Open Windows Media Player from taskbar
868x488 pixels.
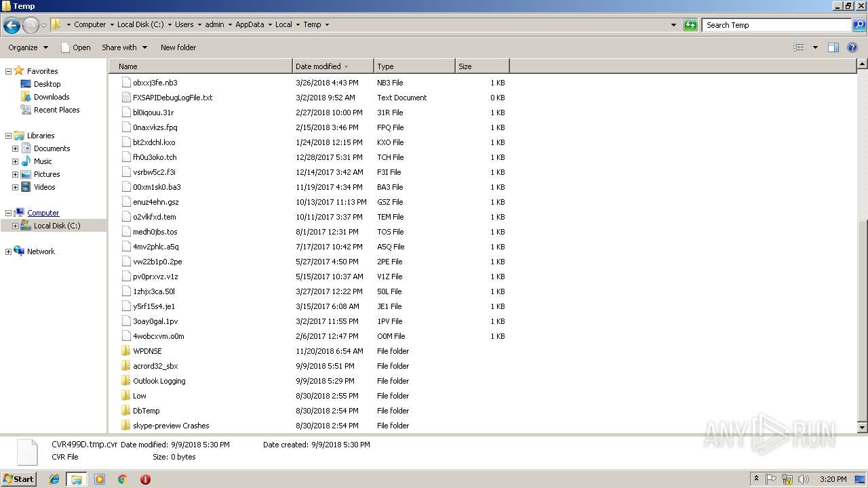click(100, 479)
